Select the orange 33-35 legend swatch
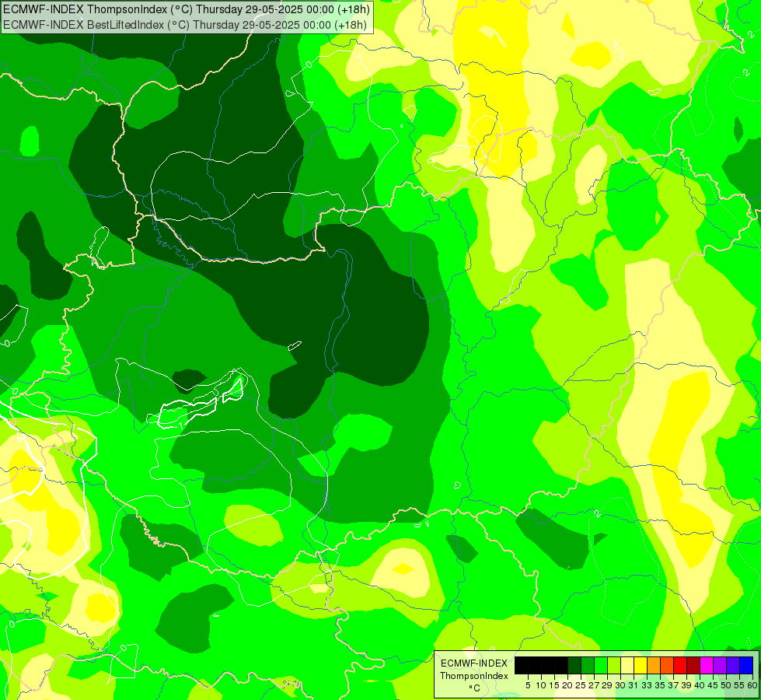761x700 pixels. point(654,665)
